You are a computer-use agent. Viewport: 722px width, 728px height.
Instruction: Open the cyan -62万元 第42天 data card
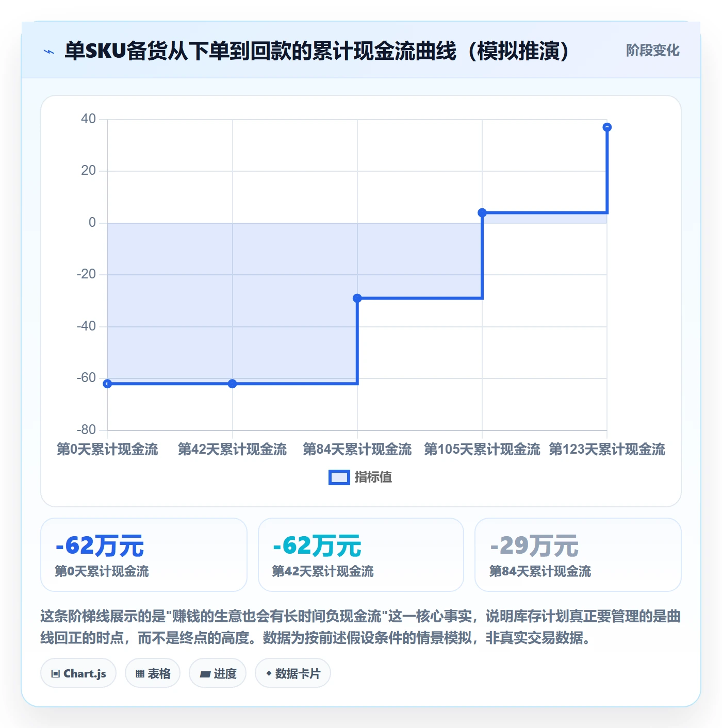(361, 555)
